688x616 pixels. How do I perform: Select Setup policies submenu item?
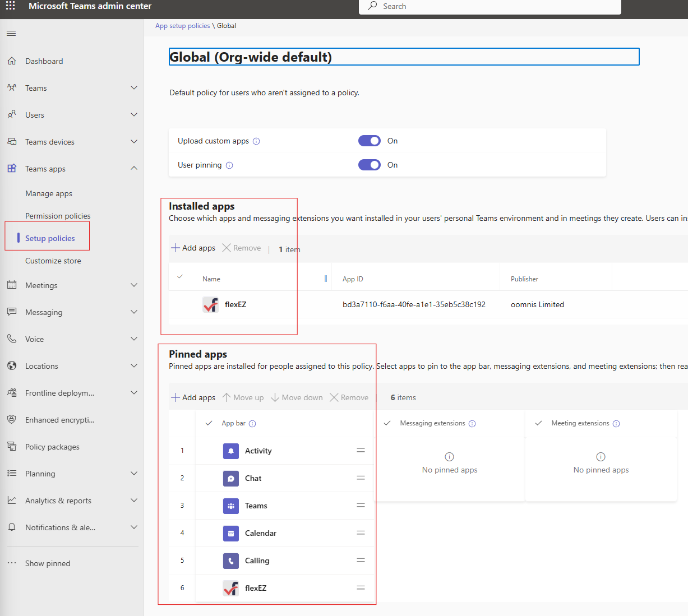pyautogui.click(x=50, y=238)
